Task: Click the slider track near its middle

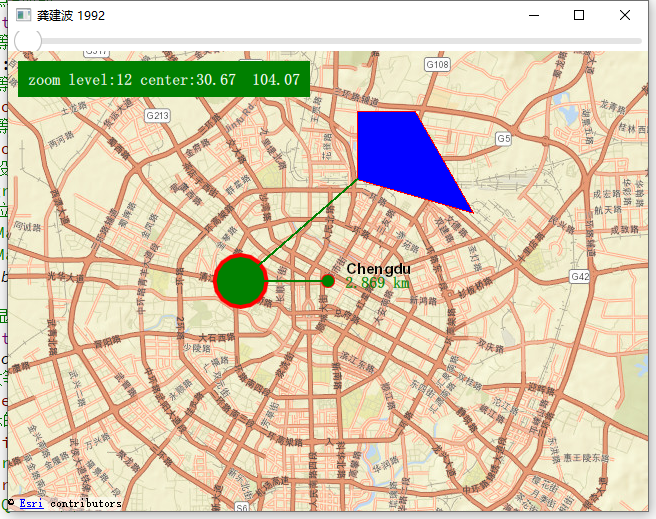Action: (x=328, y=41)
